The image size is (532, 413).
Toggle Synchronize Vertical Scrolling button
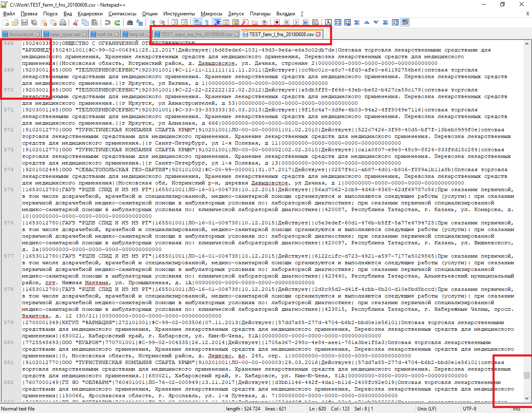(175, 22)
